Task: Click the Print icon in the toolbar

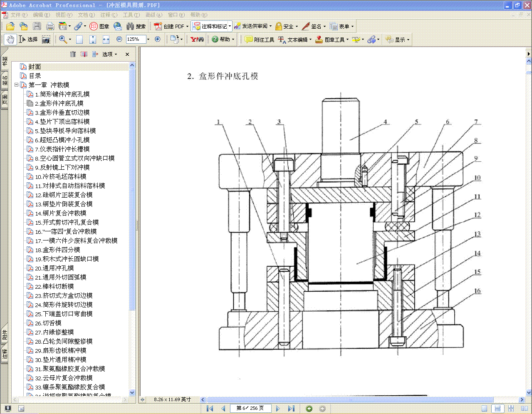Action: pyautogui.click(x=49, y=26)
